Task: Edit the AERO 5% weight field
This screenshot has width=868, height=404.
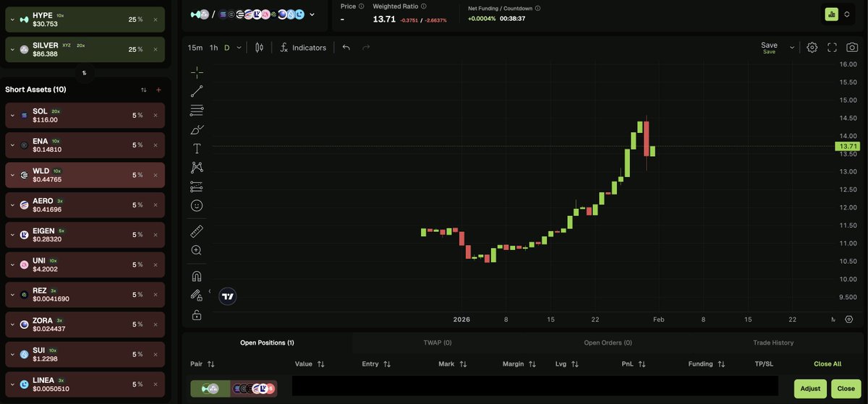Action: coord(137,205)
